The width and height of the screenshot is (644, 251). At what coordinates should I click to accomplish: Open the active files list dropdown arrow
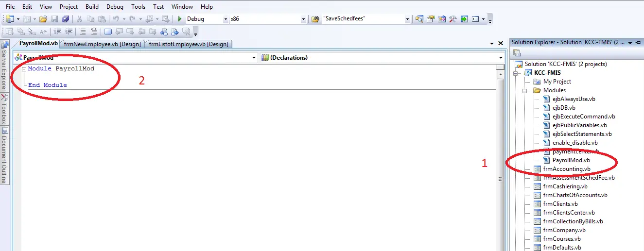point(492,43)
